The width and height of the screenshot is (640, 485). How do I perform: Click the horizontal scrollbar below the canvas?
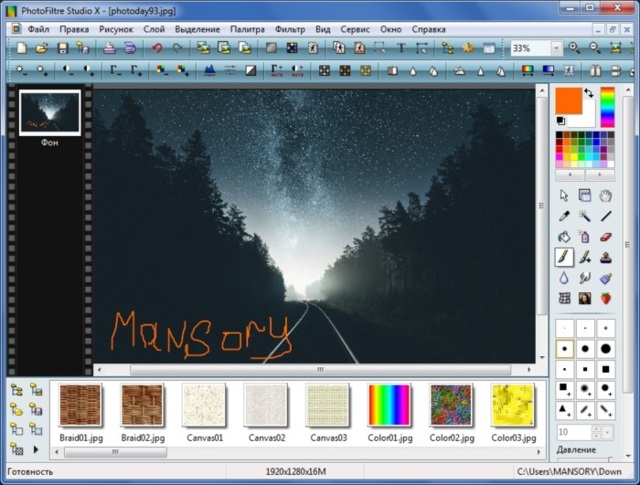pos(320,369)
